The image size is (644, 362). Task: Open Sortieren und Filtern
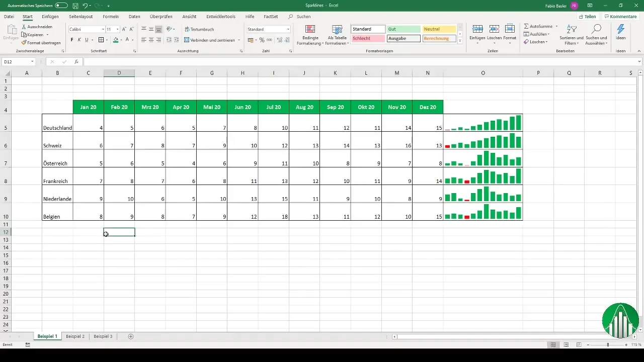pyautogui.click(x=571, y=35)
